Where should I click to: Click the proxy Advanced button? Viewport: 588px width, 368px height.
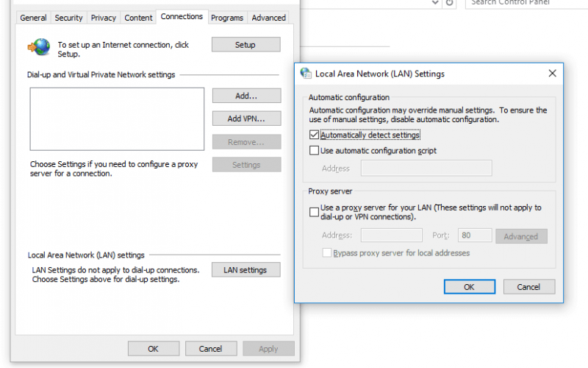click(521, 236)
